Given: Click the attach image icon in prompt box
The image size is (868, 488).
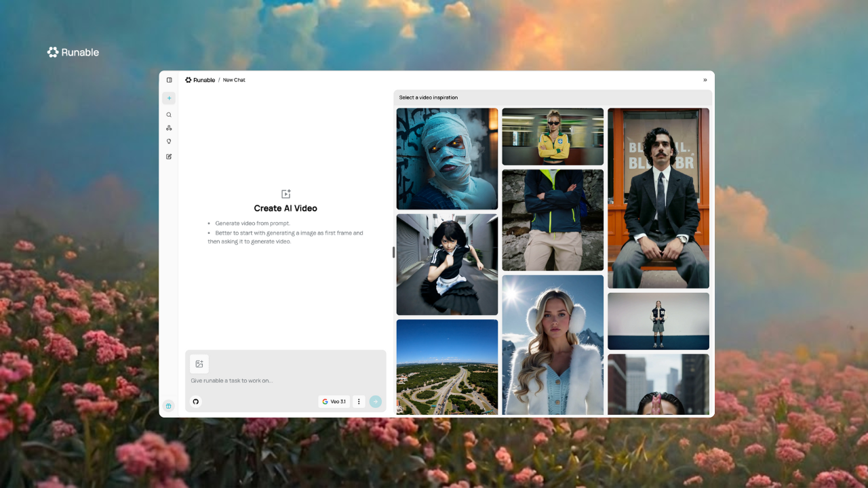Looking at the screenshot, I should click(x=199, y=363).
